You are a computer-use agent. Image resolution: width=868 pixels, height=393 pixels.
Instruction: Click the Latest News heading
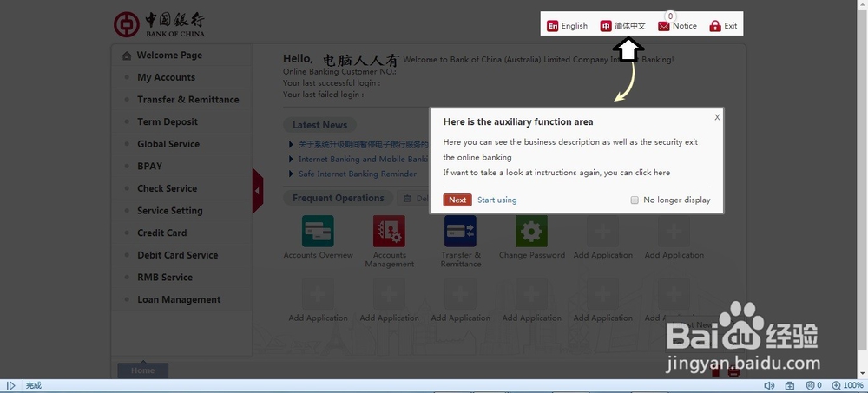click(x=320, y=125)
